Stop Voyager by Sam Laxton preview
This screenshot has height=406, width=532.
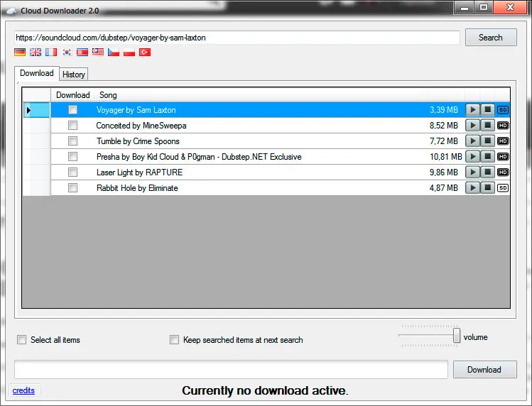click(x=487, y=109)
